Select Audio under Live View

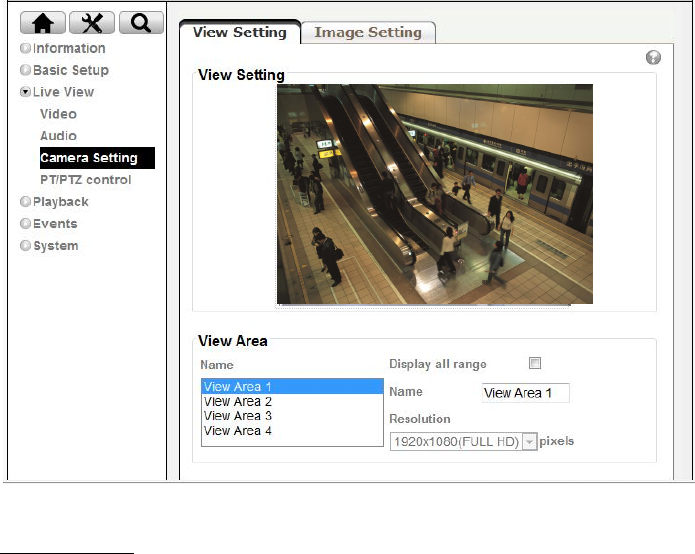(58, 136)
